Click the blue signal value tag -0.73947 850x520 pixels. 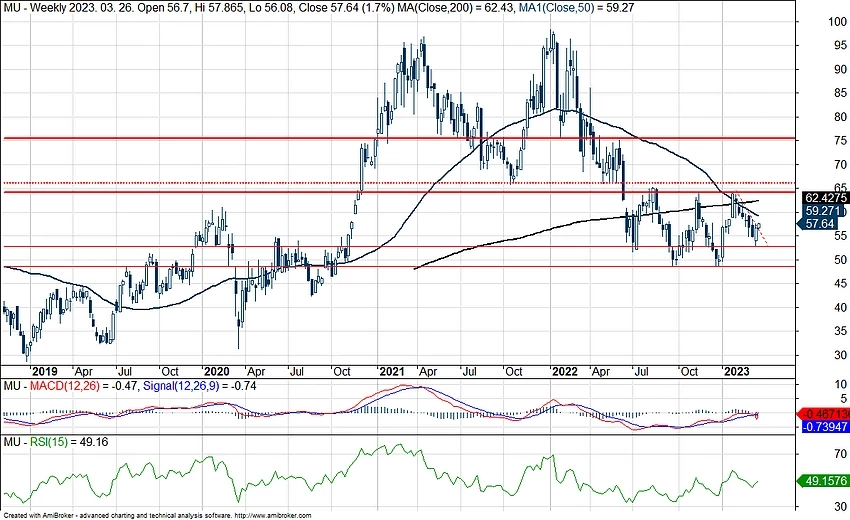pos(825,427)
